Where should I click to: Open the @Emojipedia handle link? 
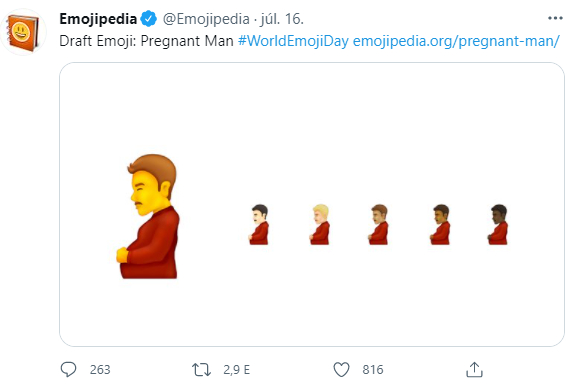206,19
